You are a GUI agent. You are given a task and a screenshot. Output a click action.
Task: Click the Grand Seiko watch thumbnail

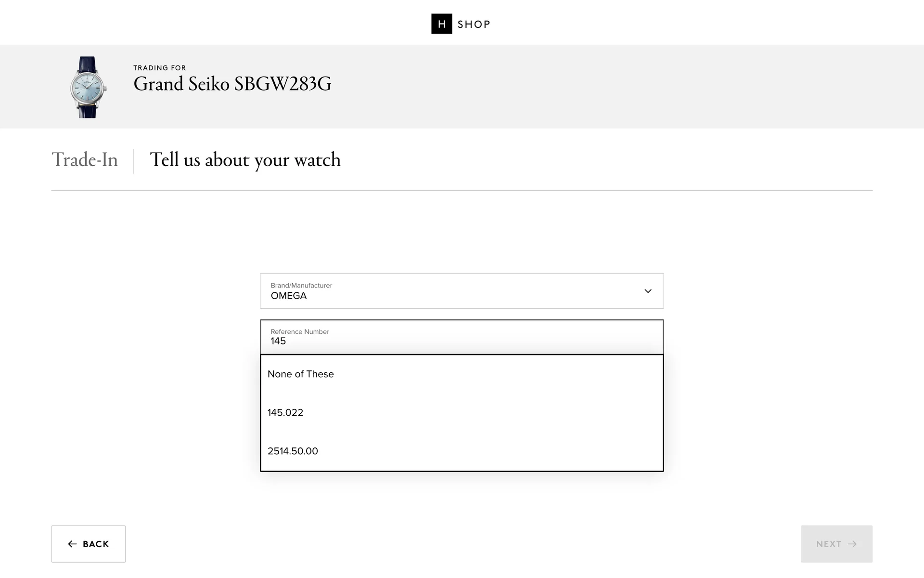point(88,87)
